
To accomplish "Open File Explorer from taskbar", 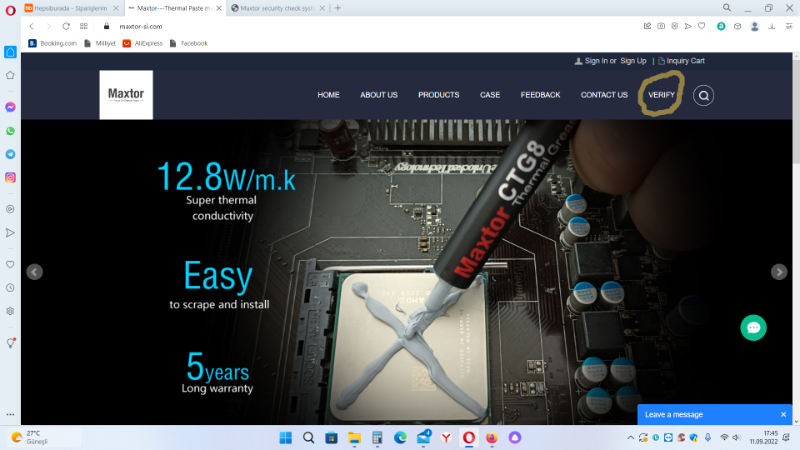I will tap(354, 437).
